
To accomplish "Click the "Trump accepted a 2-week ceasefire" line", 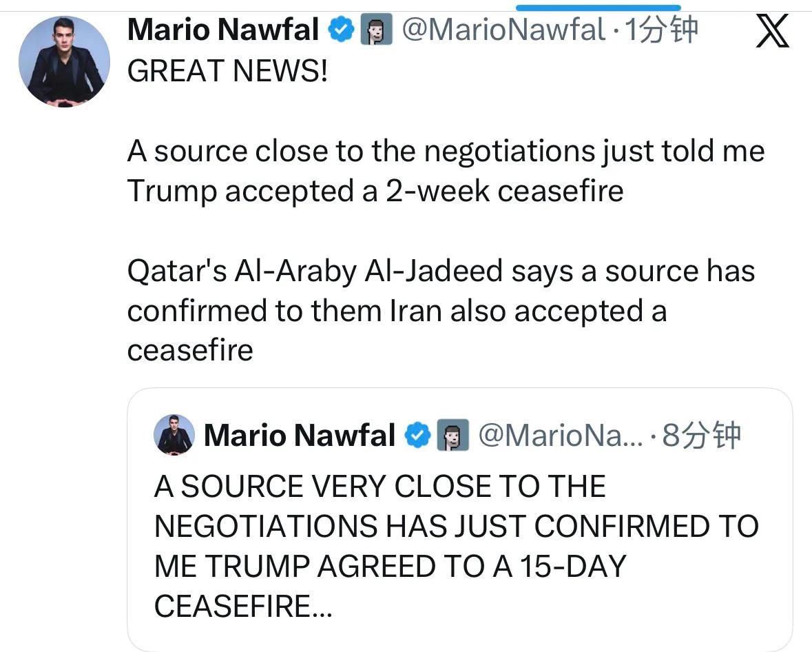I will [375, 191].
